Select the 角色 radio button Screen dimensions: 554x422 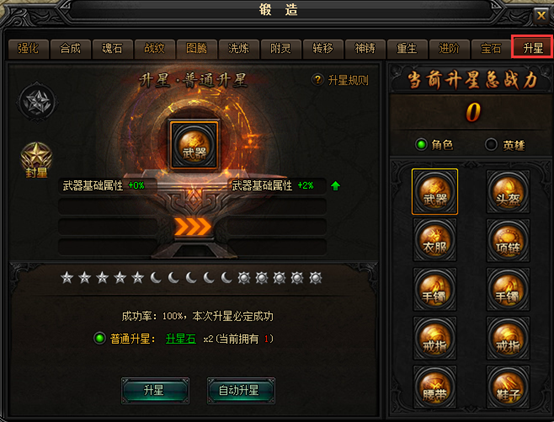pyautogui.click(x=421, y=145)
